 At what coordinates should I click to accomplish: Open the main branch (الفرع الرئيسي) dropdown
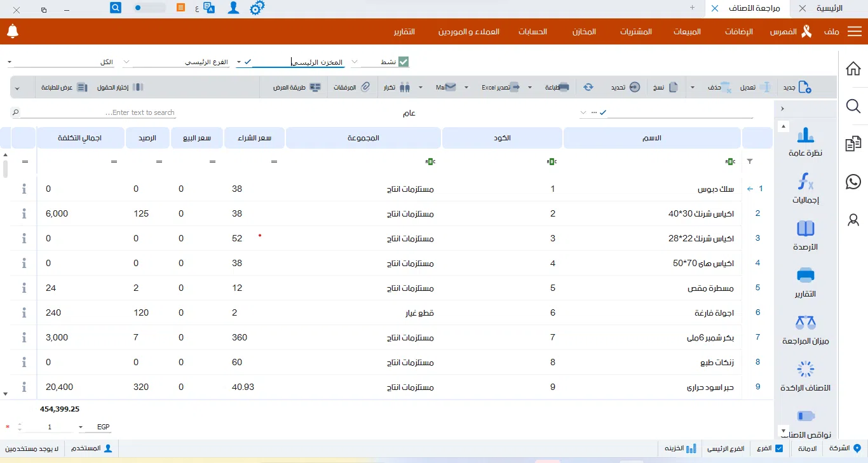(126, 62)
